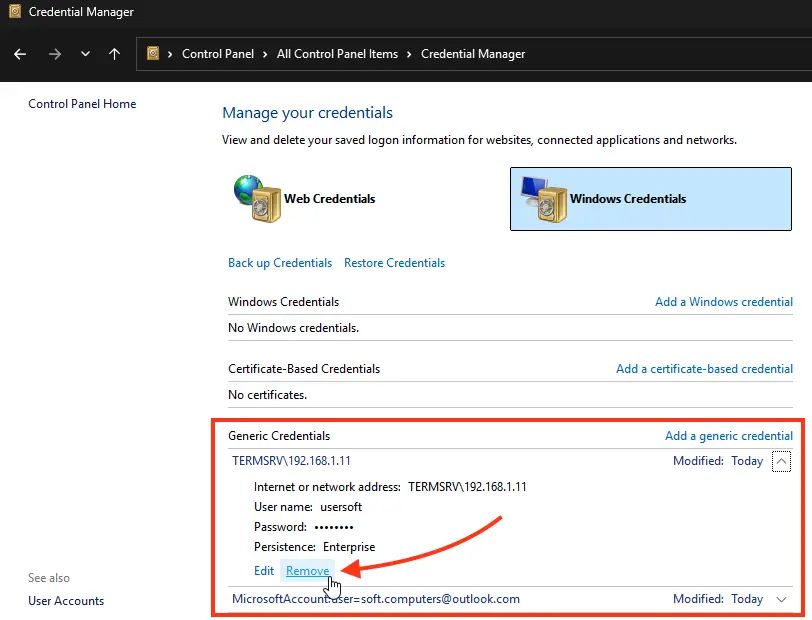Click the Back arrow in navigation bar
Image resolution: width=812 pixels, height=620 pixels.
point(20,54)
